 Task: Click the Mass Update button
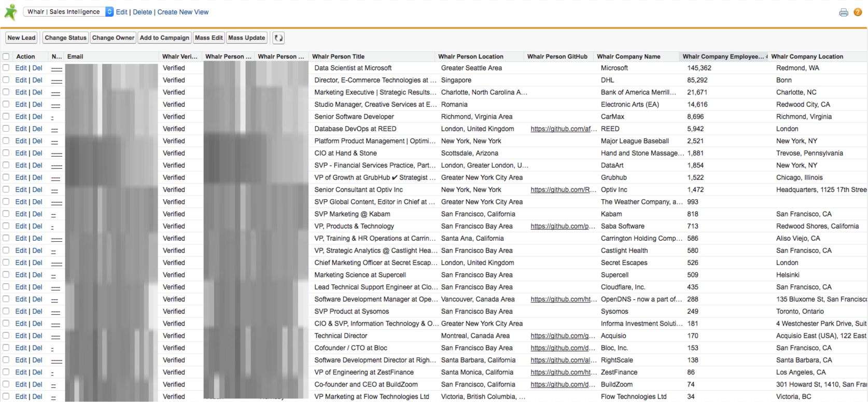[247, 38]
